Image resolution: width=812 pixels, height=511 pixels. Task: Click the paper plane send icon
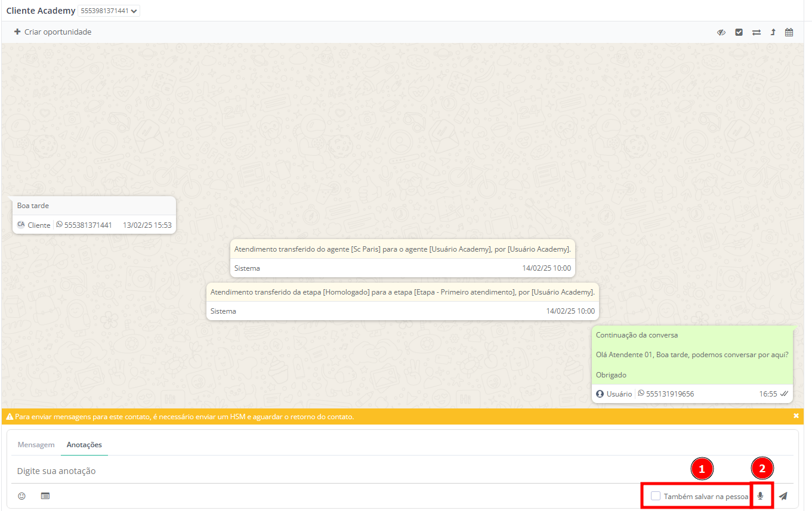click(783, 495)
